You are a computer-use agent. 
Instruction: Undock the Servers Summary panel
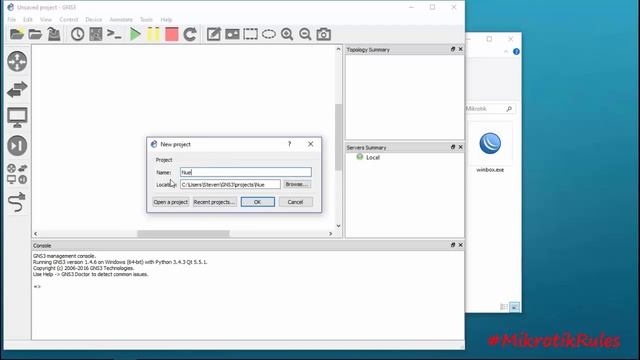click(453, 147)
